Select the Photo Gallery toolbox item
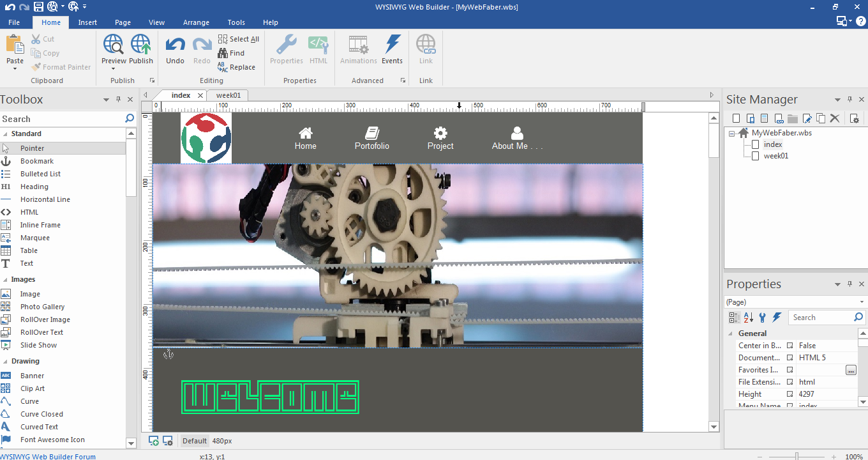The height and width of the screenshot is (460, 868). tap(42, 307)
